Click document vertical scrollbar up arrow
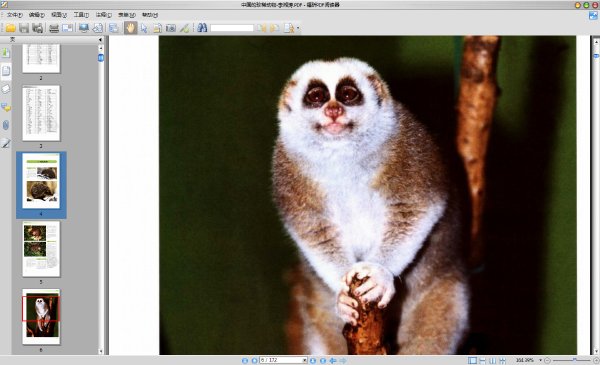The width and height of the screenshot is (600, 365). click(x=596, y=41)
